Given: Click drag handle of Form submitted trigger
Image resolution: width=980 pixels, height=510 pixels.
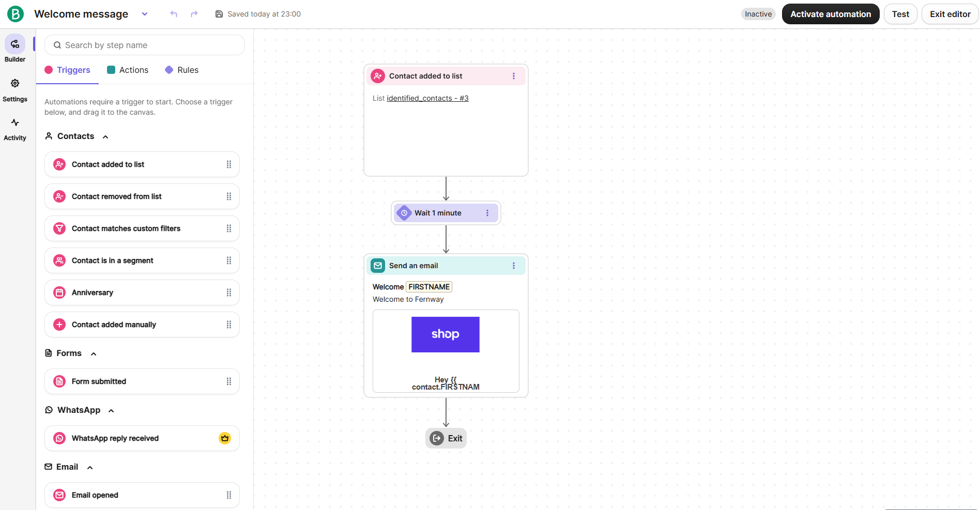Looking at the screenshot, I should [x=229, y=381].
